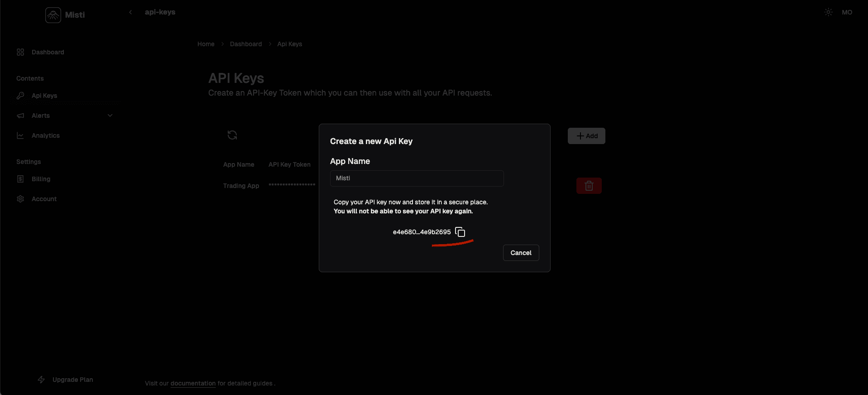Open the MO user profile menu
868x395 pixels.
point(847,12)
